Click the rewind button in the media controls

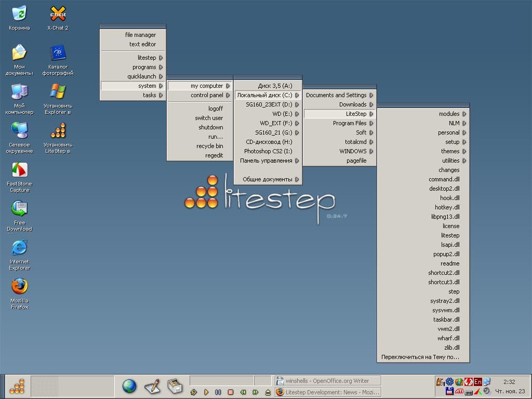point(243,392)
